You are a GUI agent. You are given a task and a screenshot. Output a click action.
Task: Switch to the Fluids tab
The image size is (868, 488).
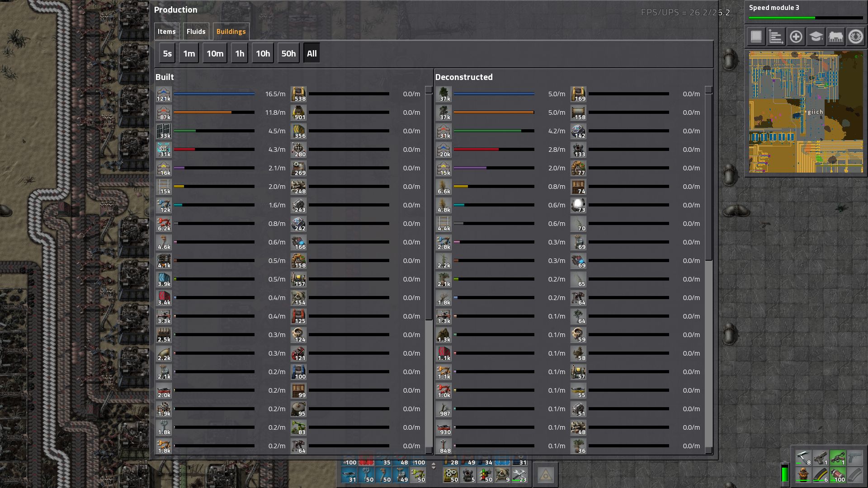coord(196,32)
